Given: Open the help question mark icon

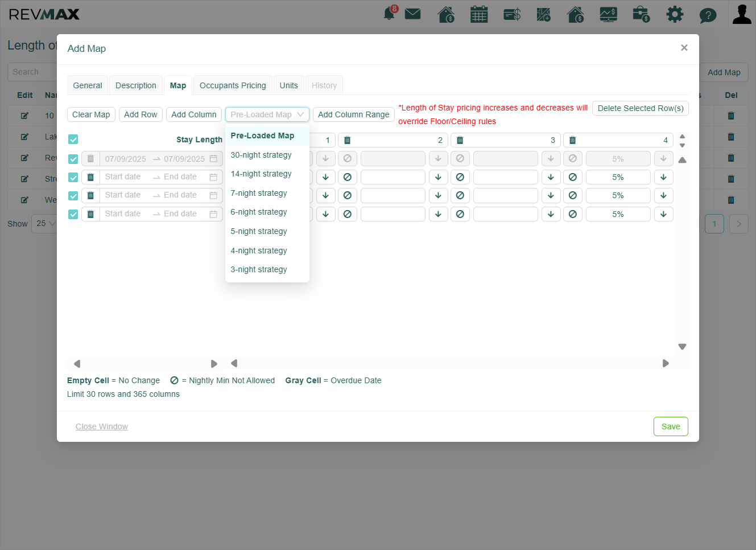Looking at the screenshot, I should coord(708,15).
